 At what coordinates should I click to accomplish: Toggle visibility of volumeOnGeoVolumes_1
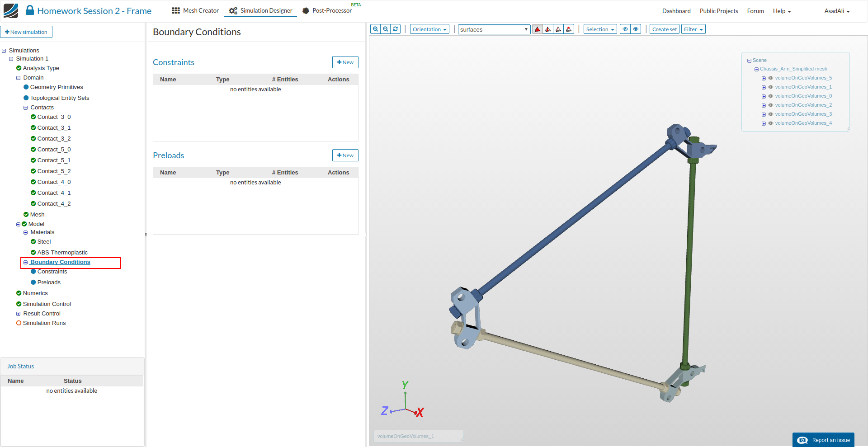coord(771,87)
